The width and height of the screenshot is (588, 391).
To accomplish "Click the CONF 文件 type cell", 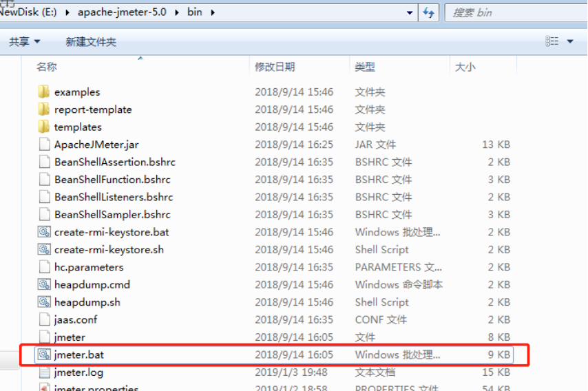I will point(381,319).
